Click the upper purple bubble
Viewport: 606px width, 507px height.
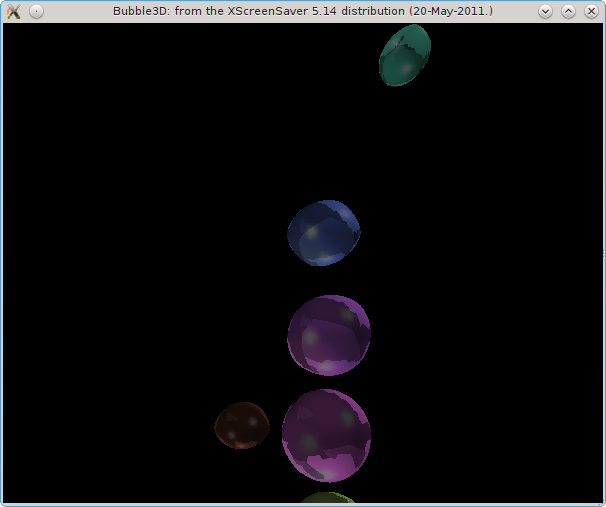click(329, 335)
